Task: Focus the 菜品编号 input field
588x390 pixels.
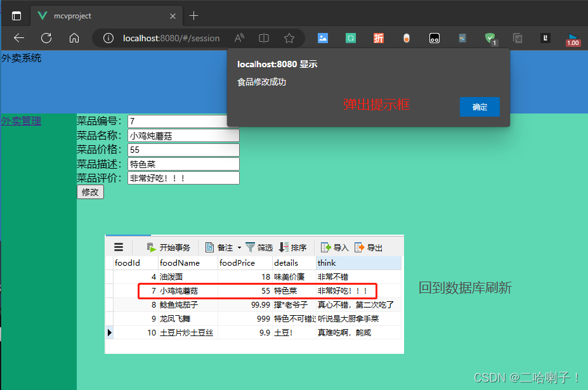Action: point(178,121)
